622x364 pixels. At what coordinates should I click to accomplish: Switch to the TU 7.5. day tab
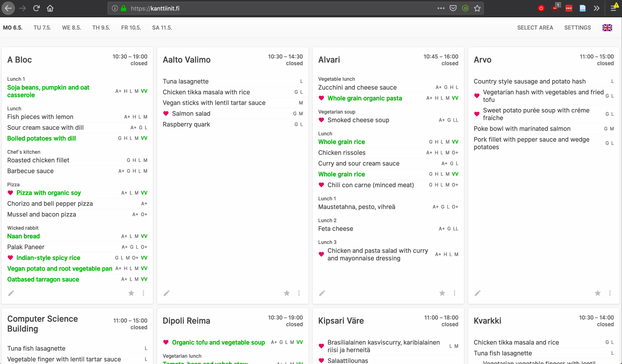(42, 28)
